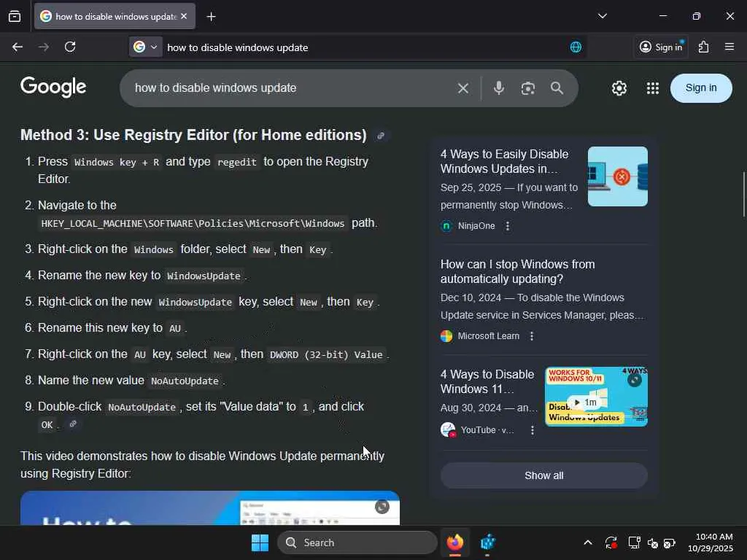Play the YouTube video thumbnail
Screen dimensions: 747x560
click(x=596, y=396)
